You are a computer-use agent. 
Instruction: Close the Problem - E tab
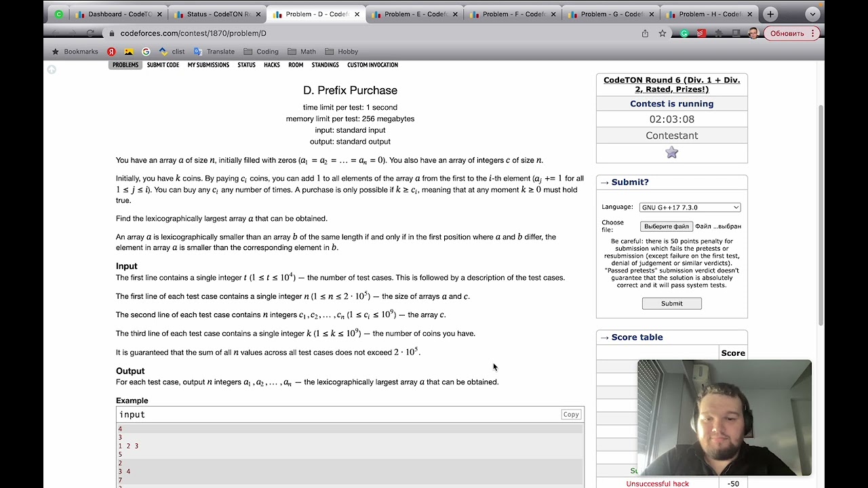coord(456,14)
